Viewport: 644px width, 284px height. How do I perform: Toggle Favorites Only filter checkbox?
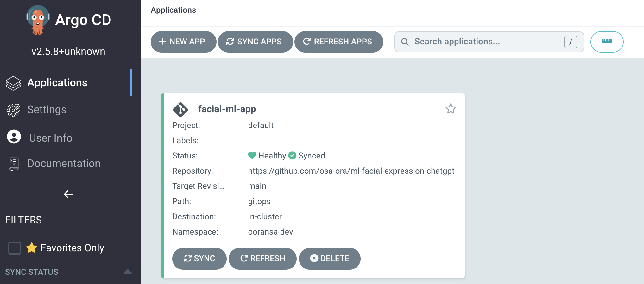pos(14,248)
